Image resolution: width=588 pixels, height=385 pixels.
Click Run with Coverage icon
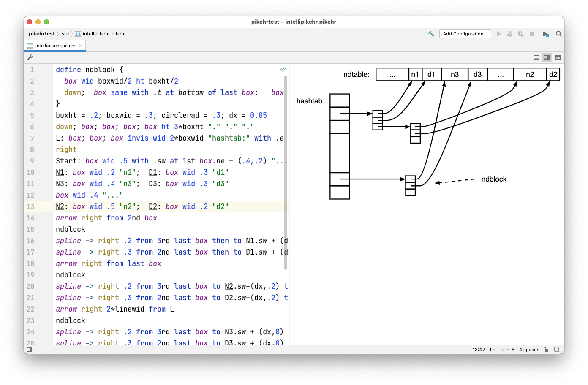[x=521, y=34]
